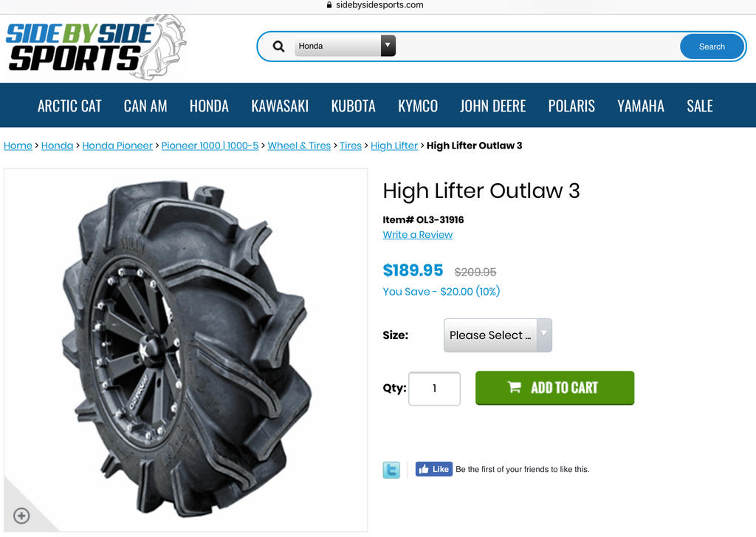Click the Qty quantity input field

tap(434, 389)
